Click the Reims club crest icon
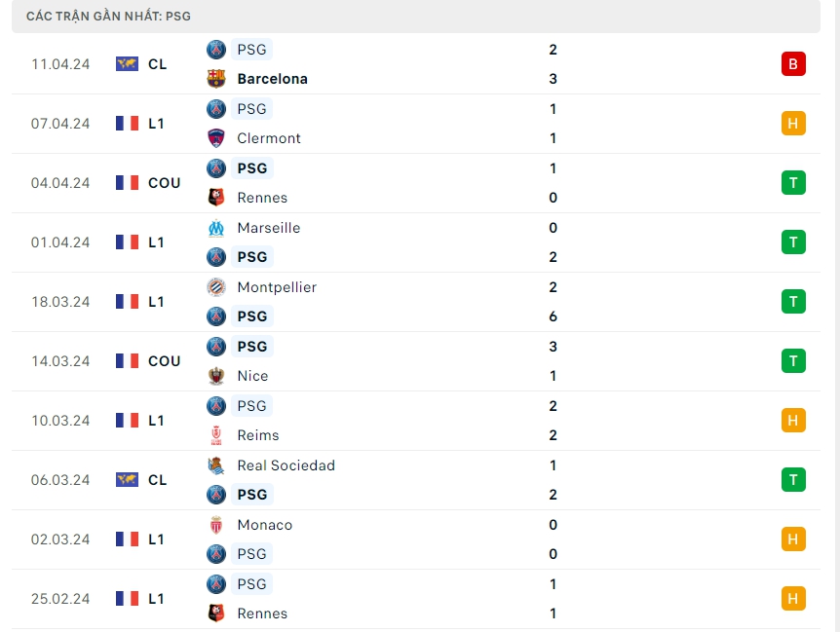 [x=216, y=435]
